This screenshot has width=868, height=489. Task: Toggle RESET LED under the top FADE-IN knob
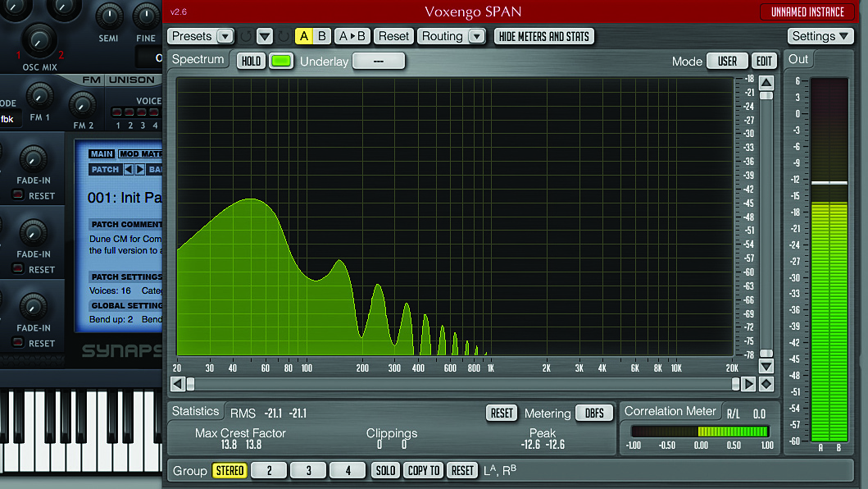click(x=18, y=195)
